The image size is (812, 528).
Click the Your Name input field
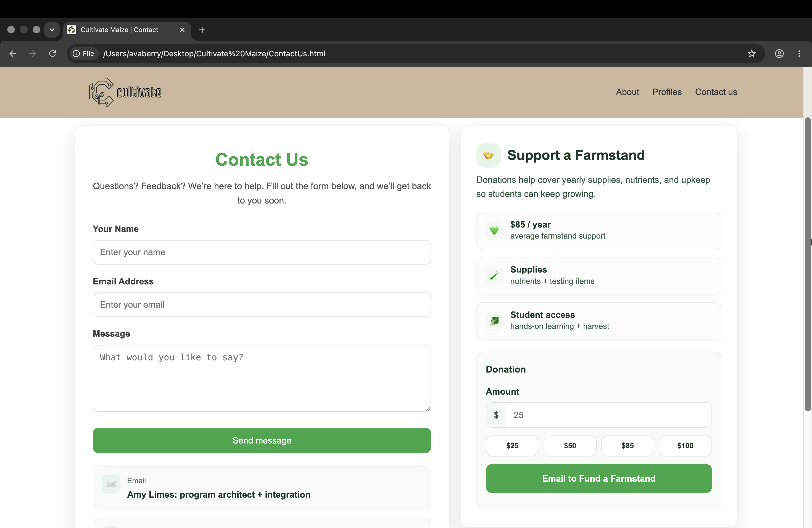(262, 252)
